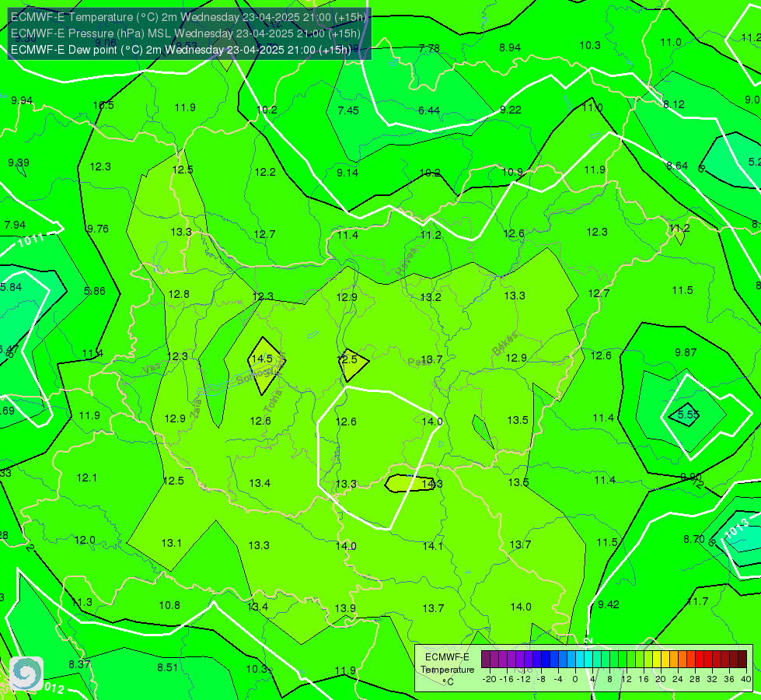Click the 5.86 temperature value
The image size is (761, 700).
click(x=95, y=291)
